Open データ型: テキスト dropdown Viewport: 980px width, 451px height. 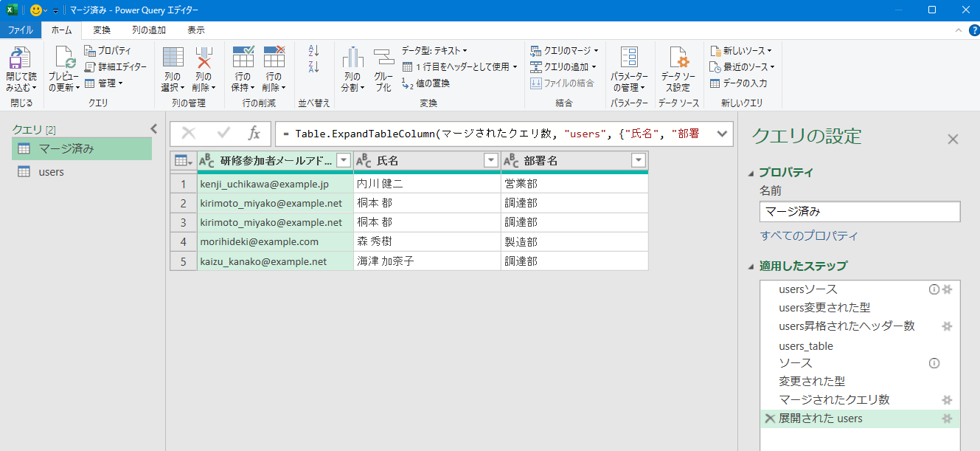click(434, 51)
